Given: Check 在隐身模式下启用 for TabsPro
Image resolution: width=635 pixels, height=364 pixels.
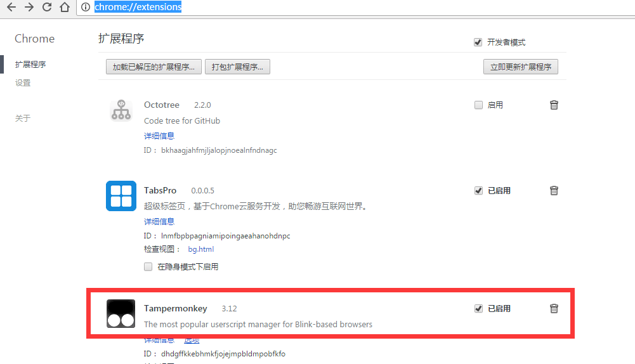Looking at the screenshot, I should [148, 266].
